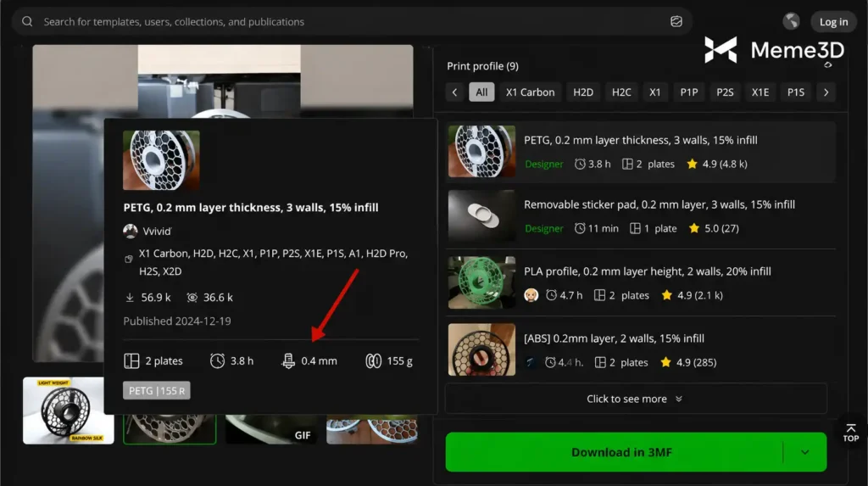Image resolution: width=868 pixels, height=486 pixels.
Task: Click the nozzle icon beside 0.4 mm
Action: (x=288, y=360)
